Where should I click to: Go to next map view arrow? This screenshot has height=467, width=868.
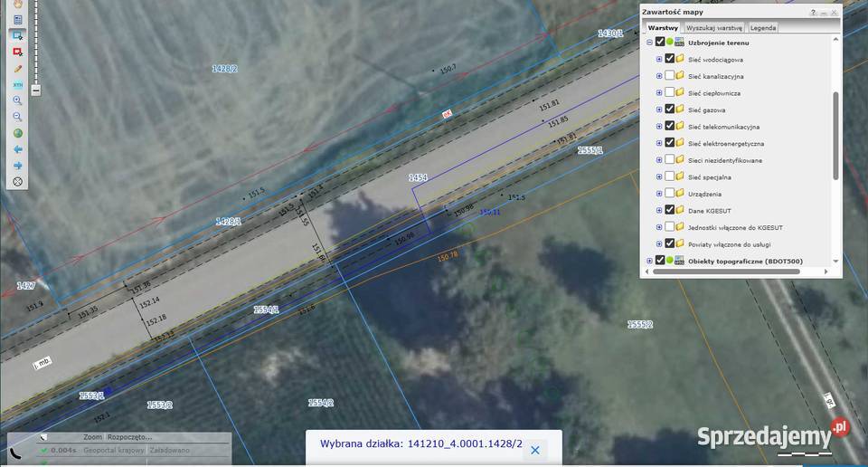(17, 166)
